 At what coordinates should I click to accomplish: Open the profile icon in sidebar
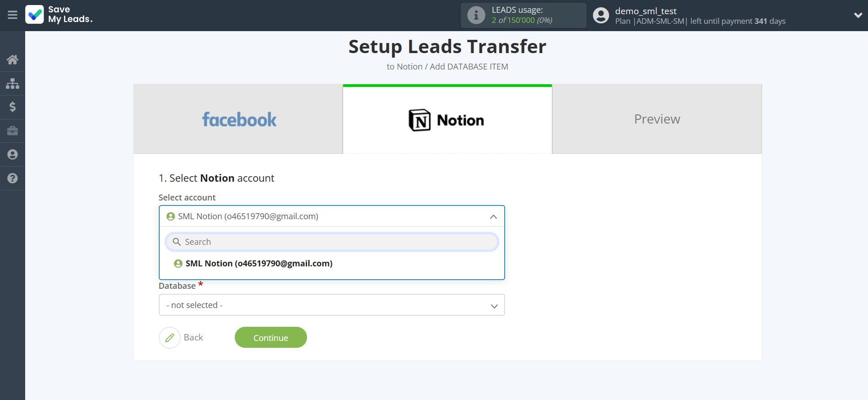point(12,155)
